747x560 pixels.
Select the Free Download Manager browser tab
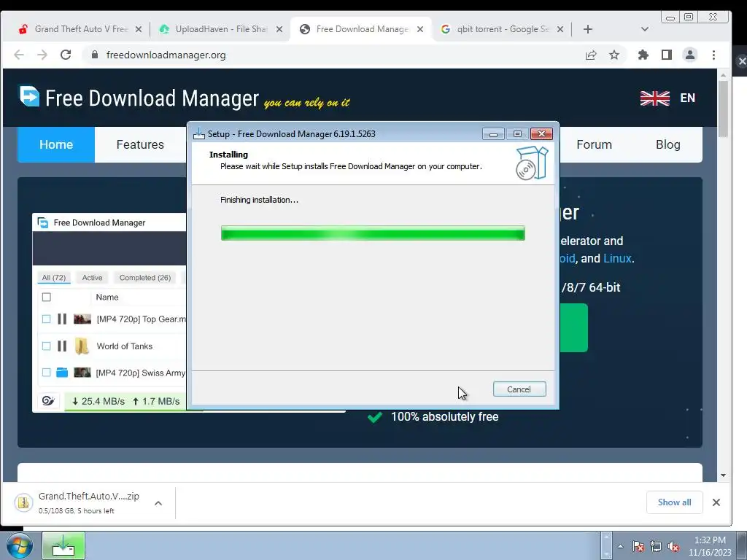[x=360, y=29]
